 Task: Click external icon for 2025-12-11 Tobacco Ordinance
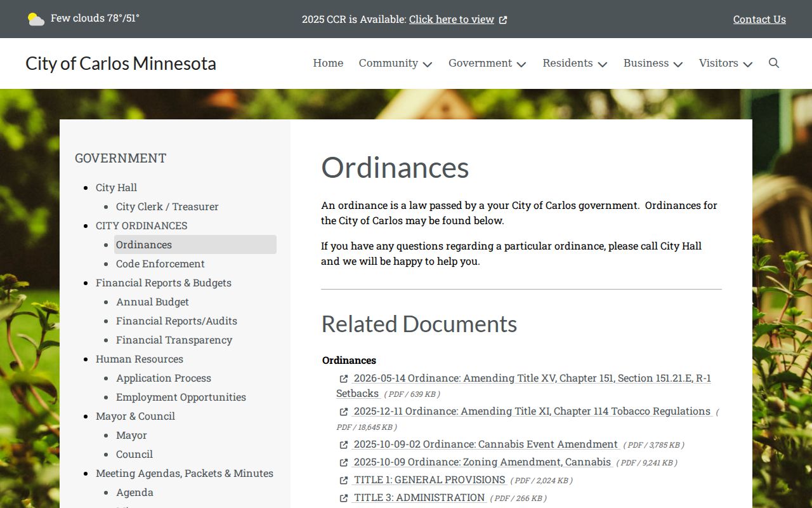344,411
